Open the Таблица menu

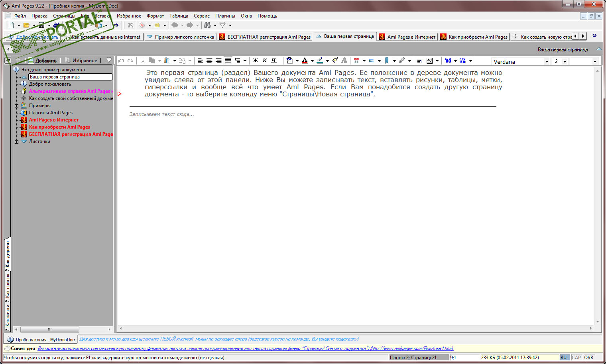179,16
